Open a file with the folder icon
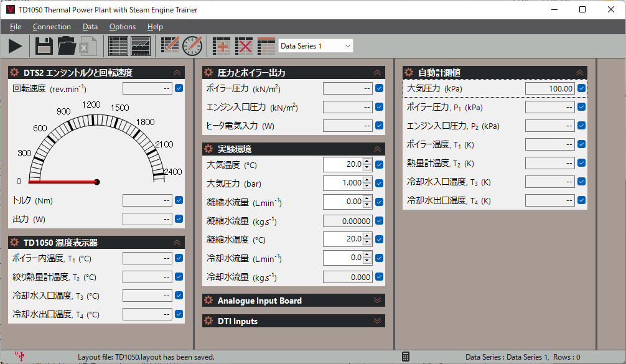The image size is (626, 364). pyautogui.click(x=67, y=46)
